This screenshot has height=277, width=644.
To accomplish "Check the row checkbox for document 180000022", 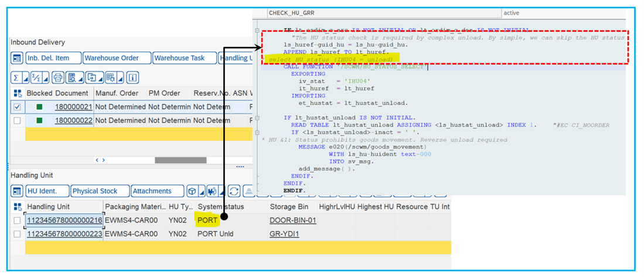I will 18,120.
